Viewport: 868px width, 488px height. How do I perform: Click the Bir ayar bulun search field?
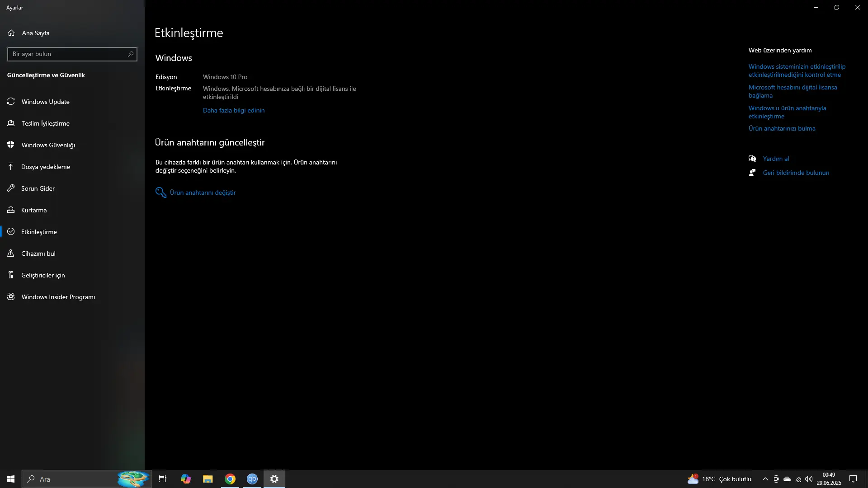72,54
